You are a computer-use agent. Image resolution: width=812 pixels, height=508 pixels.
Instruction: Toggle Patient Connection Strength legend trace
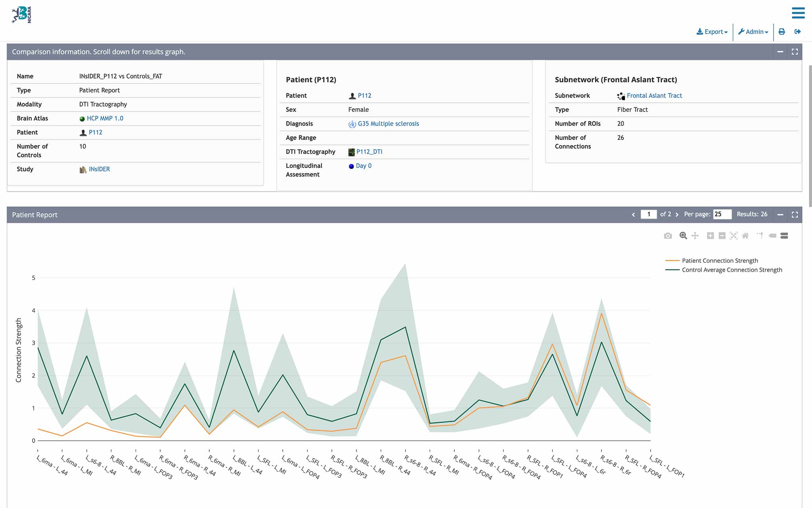click(x=720, y=261)
